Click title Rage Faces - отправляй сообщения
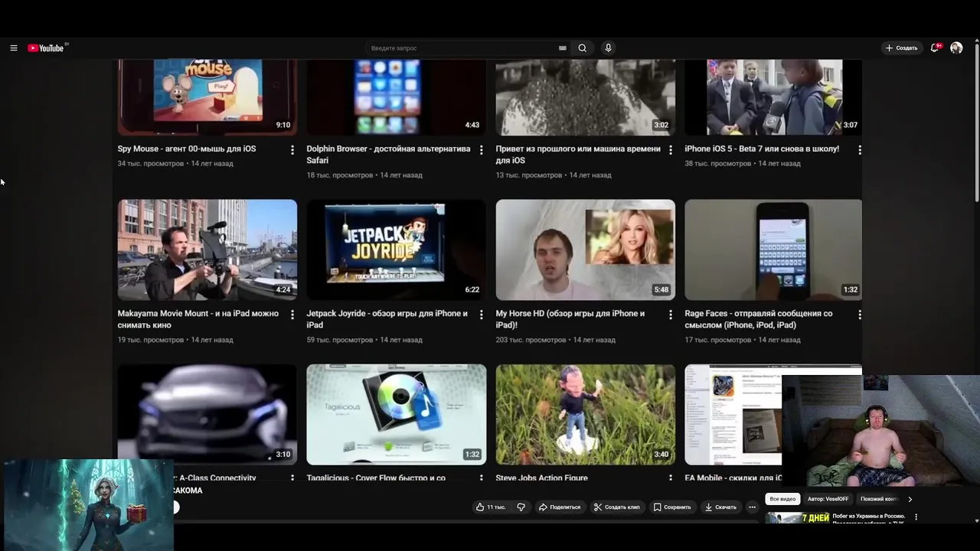The image size is (980, 551). point(758,319)
